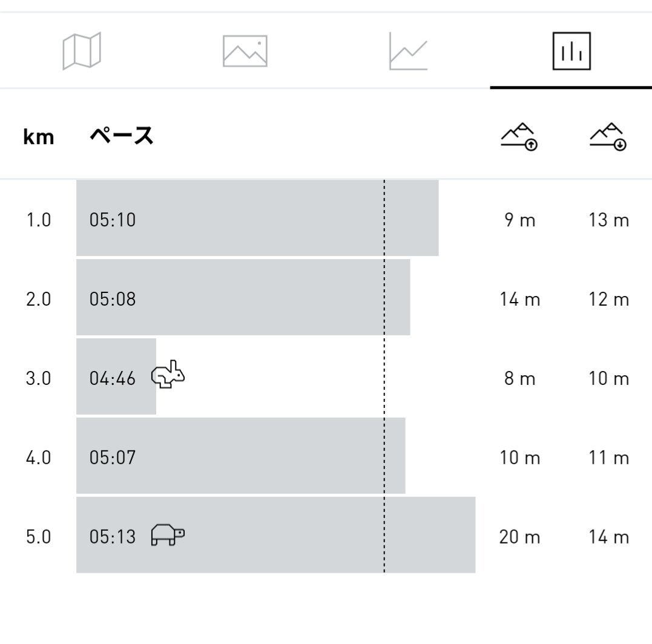The image size is (652, 644).
Task: Select the 05:10 pace bar
Action: (257, 218)
